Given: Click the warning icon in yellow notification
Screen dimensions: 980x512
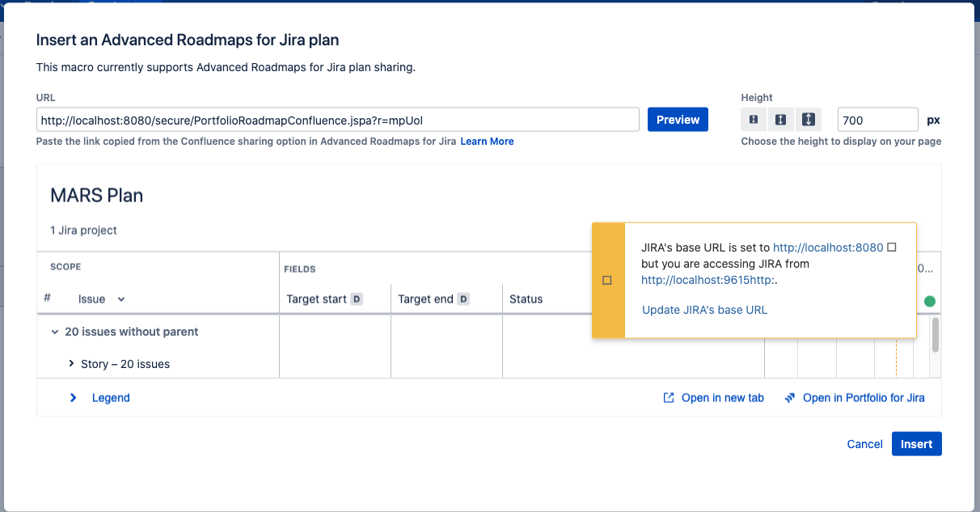Looking at the screenshot, I should [607, 280].
